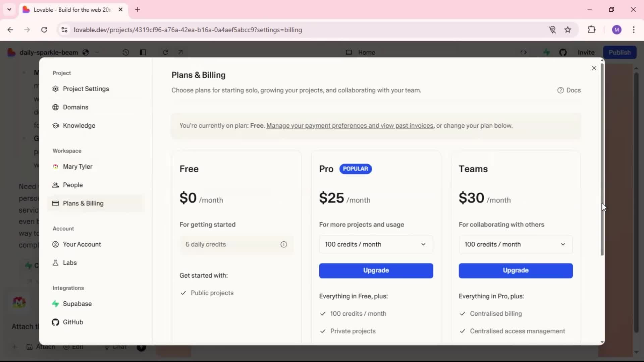
Task: Expand Teams plan credits dropdown
Action: click(516, 244)
